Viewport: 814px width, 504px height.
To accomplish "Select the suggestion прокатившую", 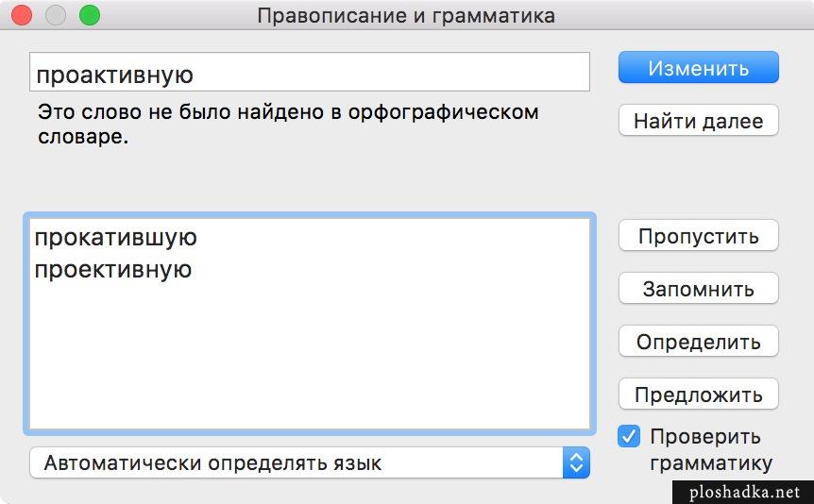I will click(x=116, y=238).
